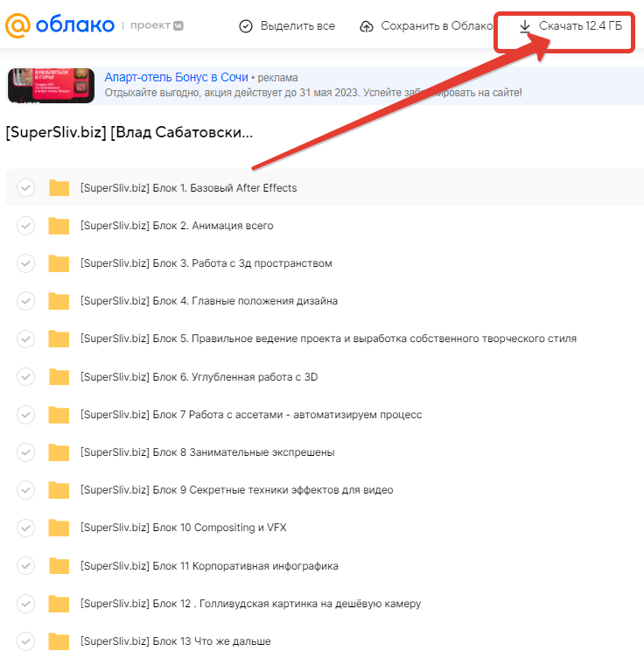Open Блок 6. Углубленная работа с 3D name
Image resolution: width=644 pixels, height=658 pixels.
click(199, 376)
